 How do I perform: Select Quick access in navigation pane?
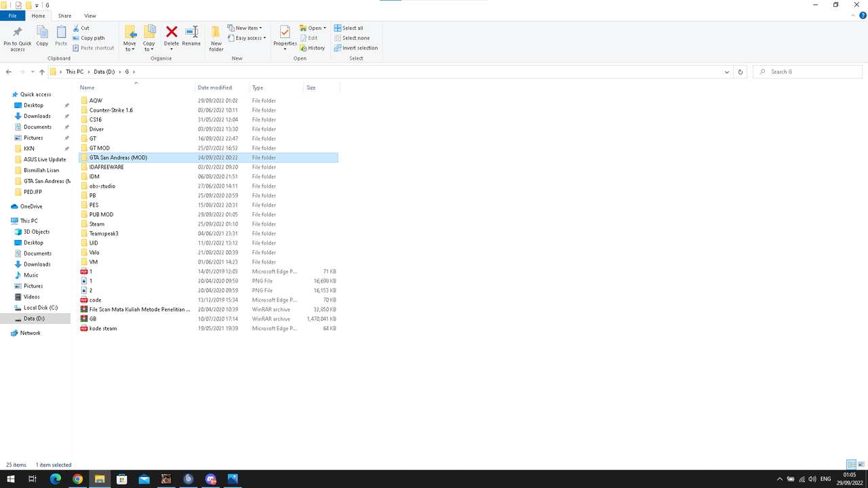(35, 94)
